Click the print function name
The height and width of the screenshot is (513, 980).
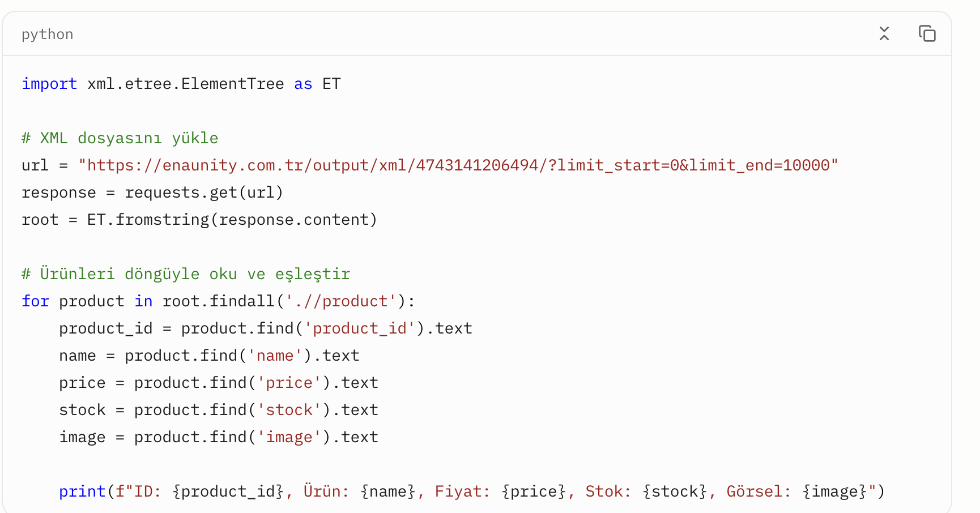pos(82,491)
